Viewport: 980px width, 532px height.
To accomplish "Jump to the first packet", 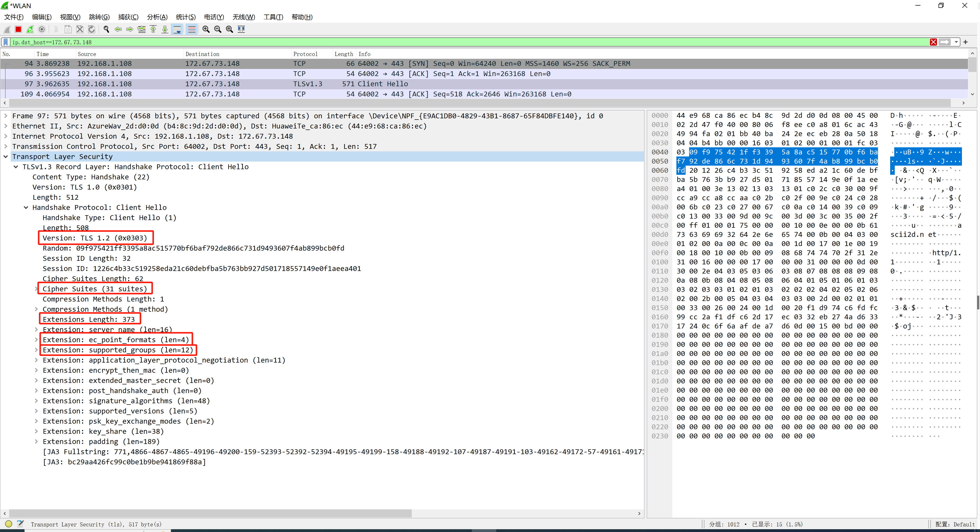I will click(153, 29).
